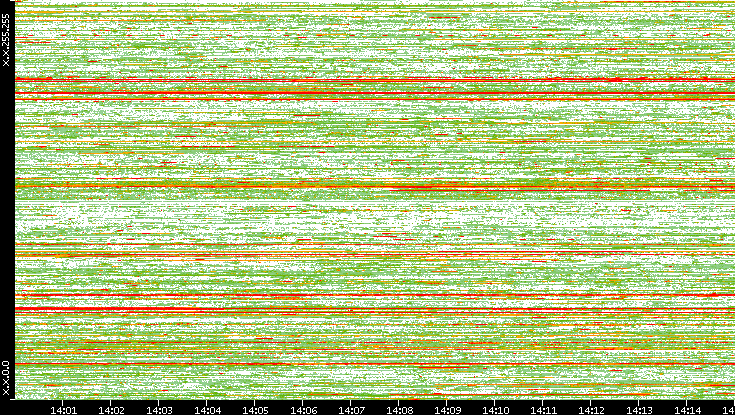
Task: Click the 14:10 time axis label
Action: [x=495, y=410]
